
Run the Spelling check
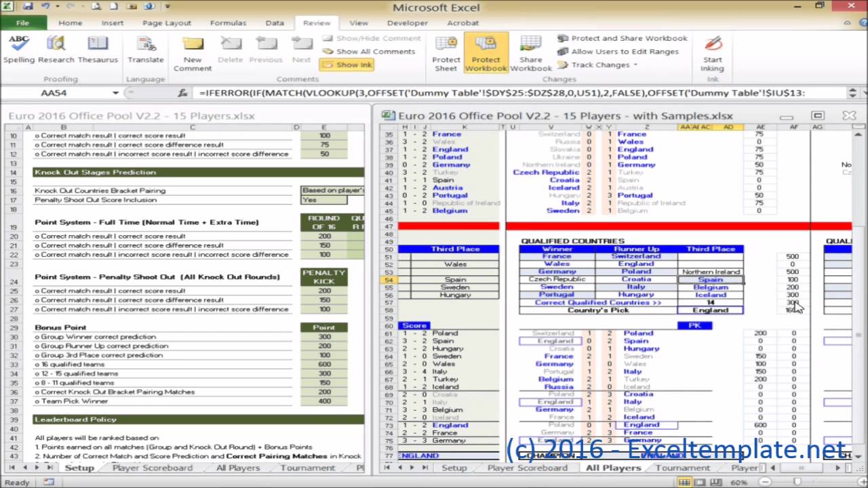(x=19, y=49)
